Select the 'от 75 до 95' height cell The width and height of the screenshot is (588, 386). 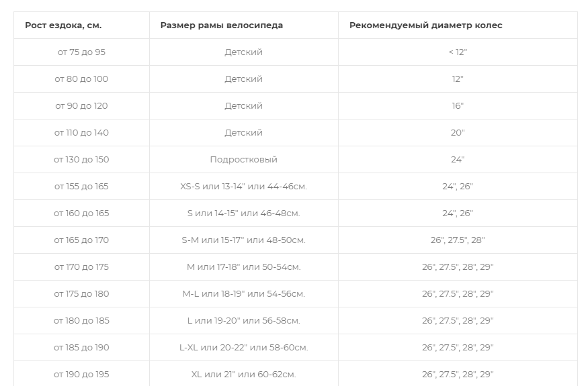[81, 52]
